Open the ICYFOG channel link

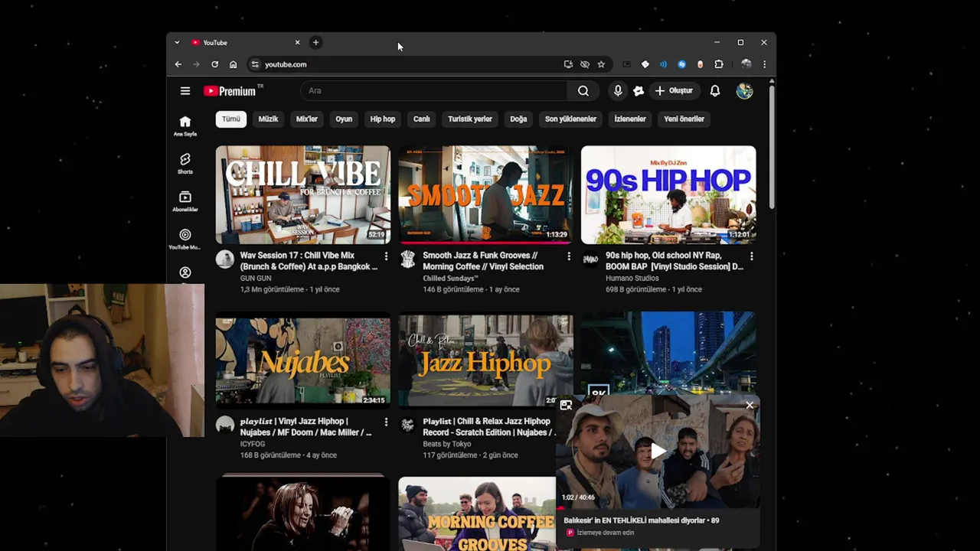click(x=253, y=444)
